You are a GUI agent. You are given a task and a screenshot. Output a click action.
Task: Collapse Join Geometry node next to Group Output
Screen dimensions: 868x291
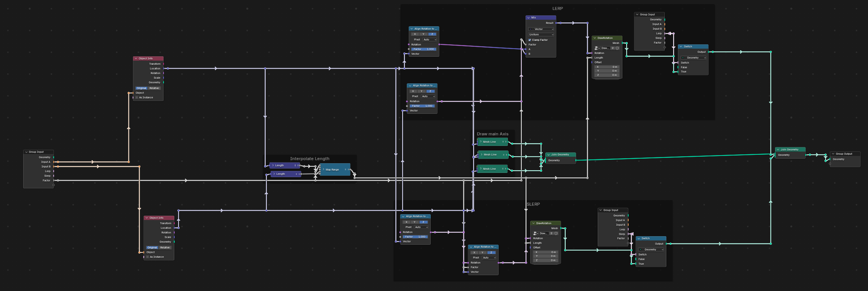(x=778, y=150)
